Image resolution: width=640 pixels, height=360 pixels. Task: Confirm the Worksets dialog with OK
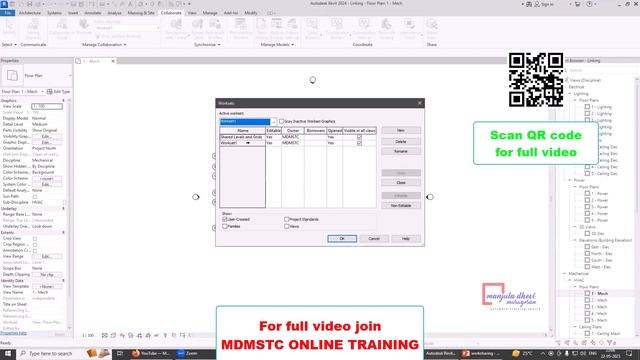342,238
